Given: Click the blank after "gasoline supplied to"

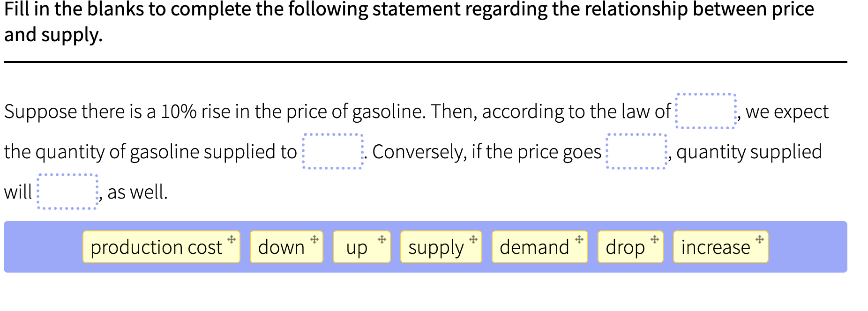Looking at the screenshot, I should 333,151.
